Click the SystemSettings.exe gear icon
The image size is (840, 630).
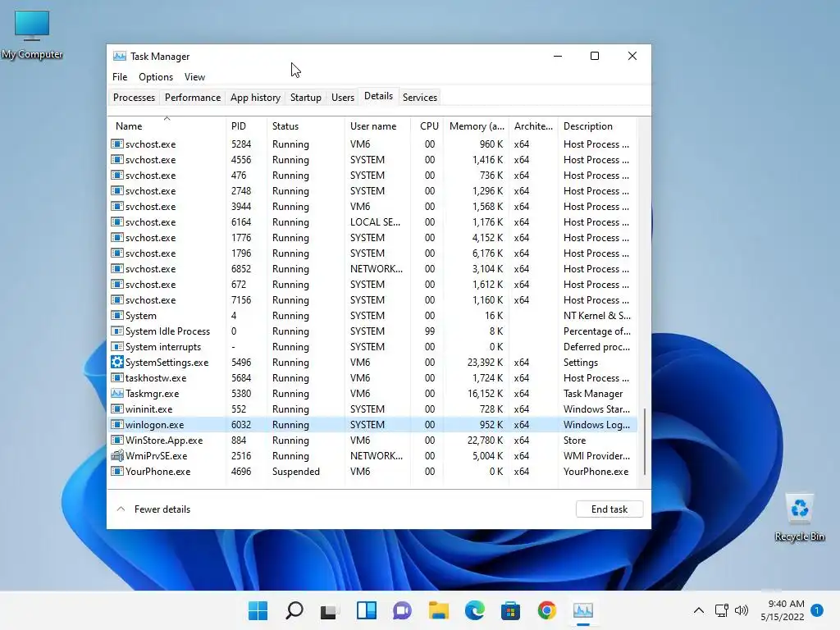(116, 362)
